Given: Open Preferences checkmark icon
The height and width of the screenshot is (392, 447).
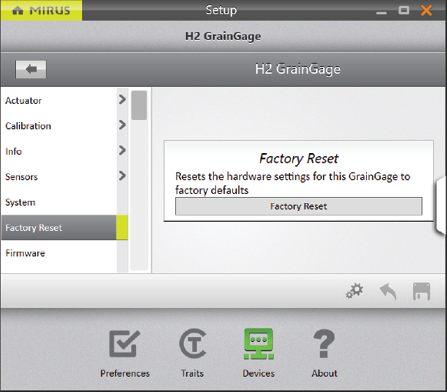Looking at the screenshot, I should pyautogui.click(x=124, y=344).
